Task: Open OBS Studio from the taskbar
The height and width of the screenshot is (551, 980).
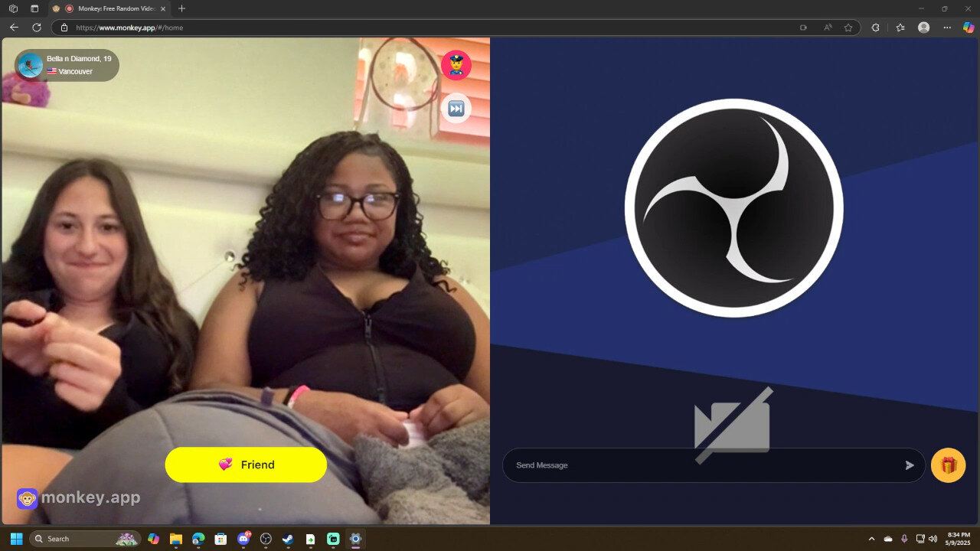Action: point(266,539)
